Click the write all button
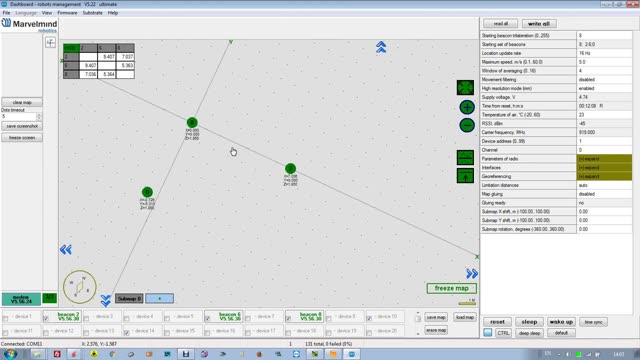Image resolution: width=640 pixels, height=360 pixels. pyautogui.click(x=539, y=24)
